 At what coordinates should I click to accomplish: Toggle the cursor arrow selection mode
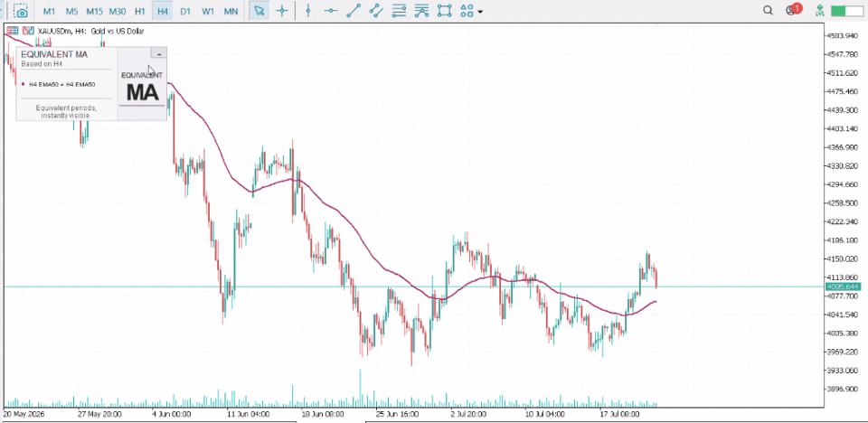point(259,11)
